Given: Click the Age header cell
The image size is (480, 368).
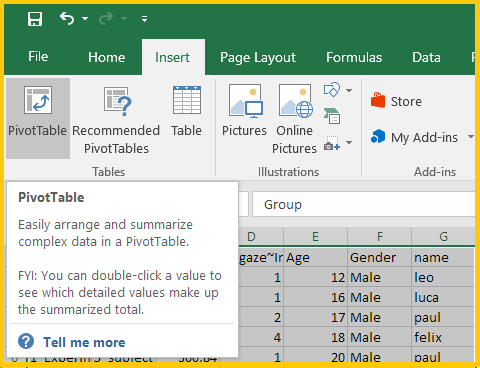Looking at the screenshot, I should click(315, 257).
